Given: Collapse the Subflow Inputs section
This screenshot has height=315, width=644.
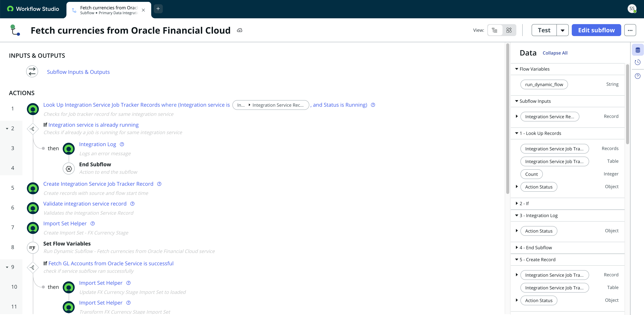Looking at the screenshot, I should point(517,101).
